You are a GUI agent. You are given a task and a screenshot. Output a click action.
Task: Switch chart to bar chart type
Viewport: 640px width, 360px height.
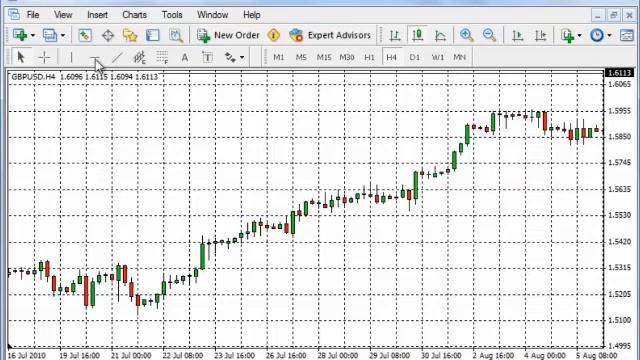[x=394, y=36]
